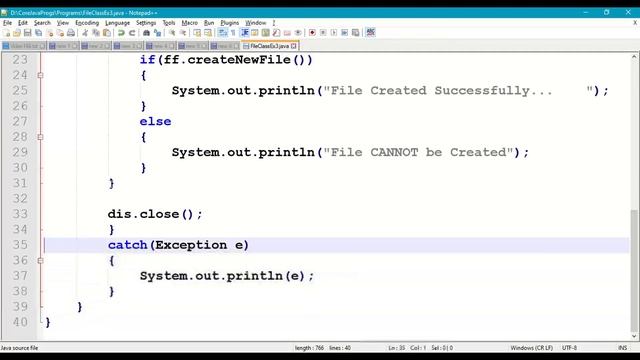Click Windows (CR LF) in status bar
Image resolution: width=640 pixels, height=360 pixels.
(531, 348)
